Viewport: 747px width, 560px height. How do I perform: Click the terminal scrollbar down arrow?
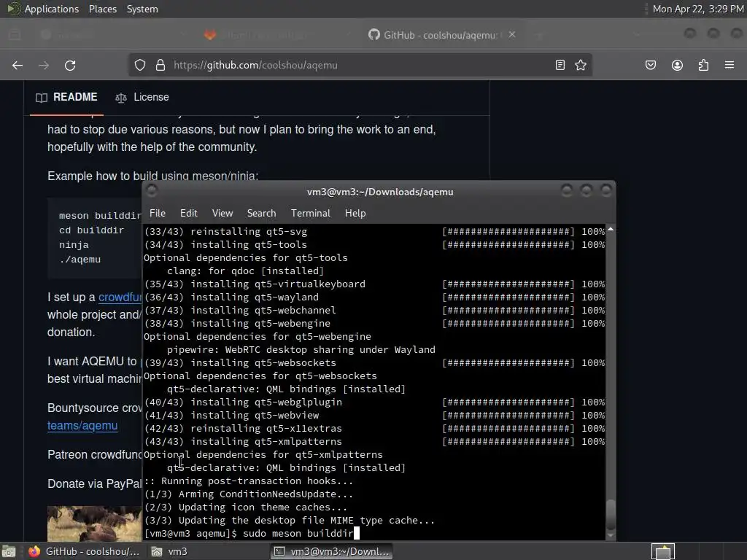(x=611, y=536)
